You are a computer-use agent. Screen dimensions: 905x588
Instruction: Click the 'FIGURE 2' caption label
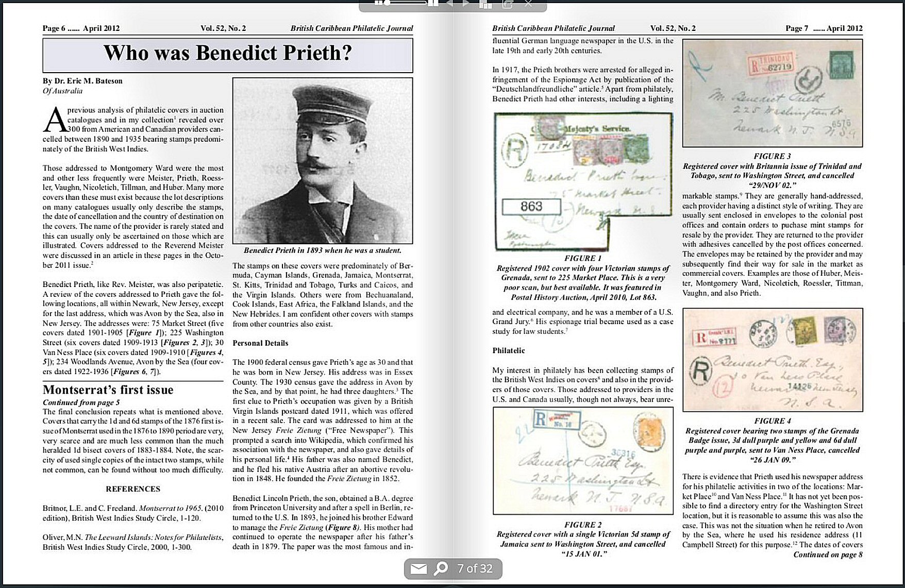pos(583,525)
